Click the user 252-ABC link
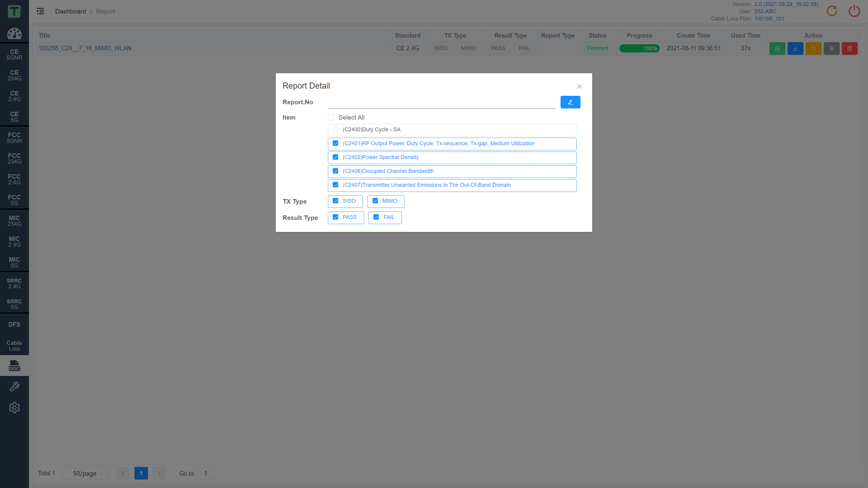 coord(765,11)
